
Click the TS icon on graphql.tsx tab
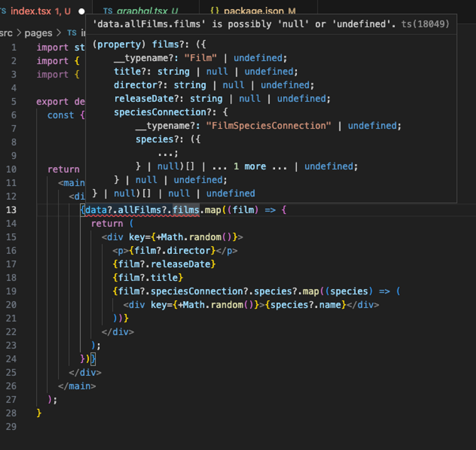(108, 11)
